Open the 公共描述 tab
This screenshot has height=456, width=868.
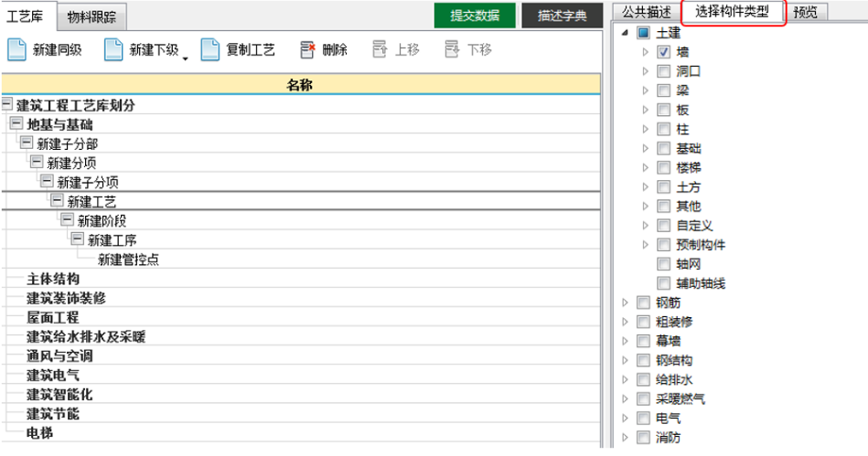click(646, 12)
